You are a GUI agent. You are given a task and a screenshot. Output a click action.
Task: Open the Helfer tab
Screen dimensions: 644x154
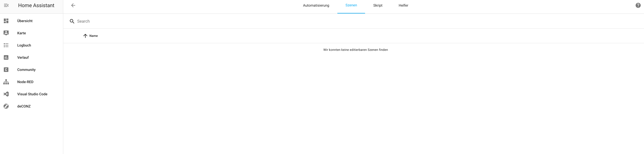tap(403, 5)
